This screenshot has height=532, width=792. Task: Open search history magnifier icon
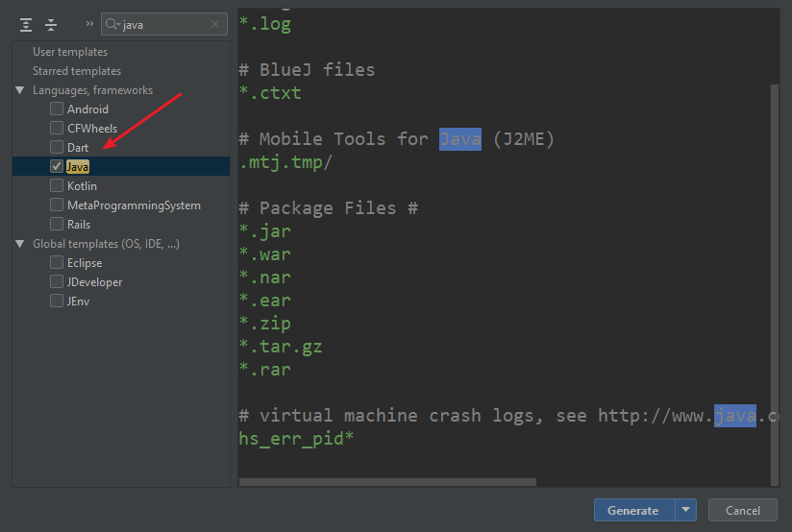[x=112, y=24]
